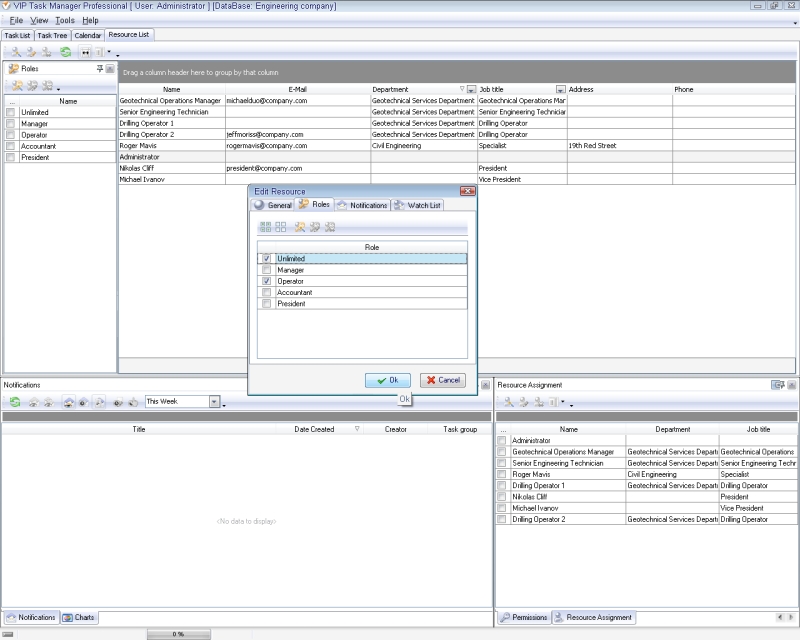Click the last icon before the This Week box
This screenshot has width=800, height=640.
tap(133, 402)
